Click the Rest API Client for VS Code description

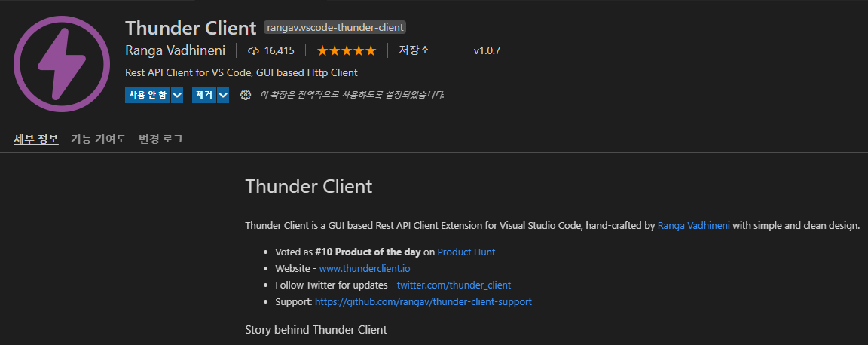[x=241, y=72]
